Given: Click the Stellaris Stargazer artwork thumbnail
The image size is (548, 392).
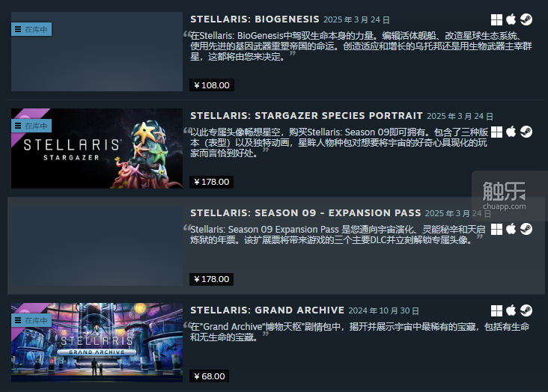Looking at the screenshot, I should pos(97,148).
